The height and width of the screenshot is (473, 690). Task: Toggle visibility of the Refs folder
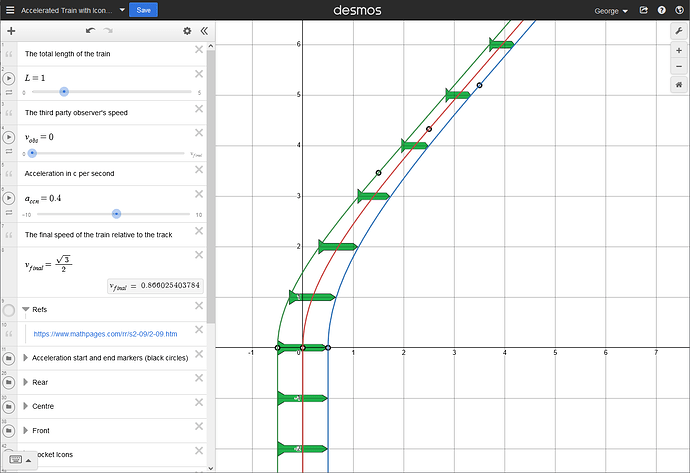pos(8,310)
